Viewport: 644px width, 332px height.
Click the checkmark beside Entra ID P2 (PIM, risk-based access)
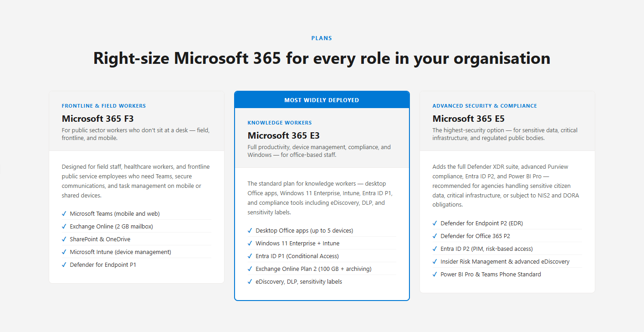[x=435, y=249]
